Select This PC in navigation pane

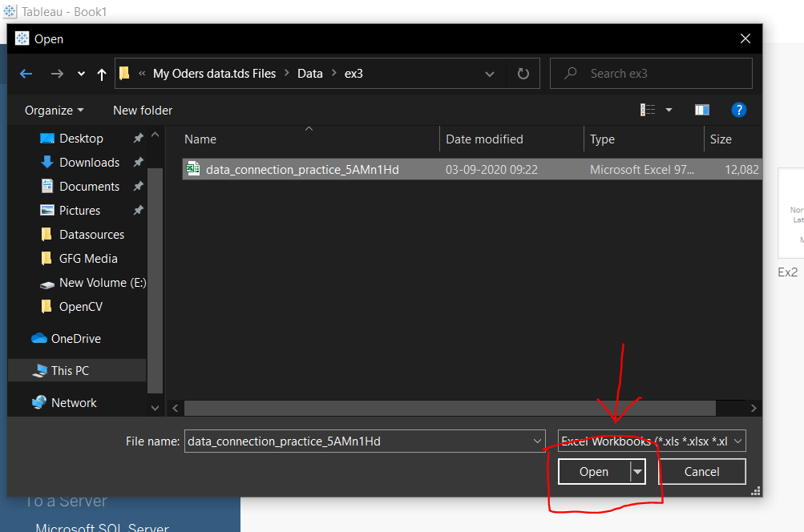(x=70, y=371)
